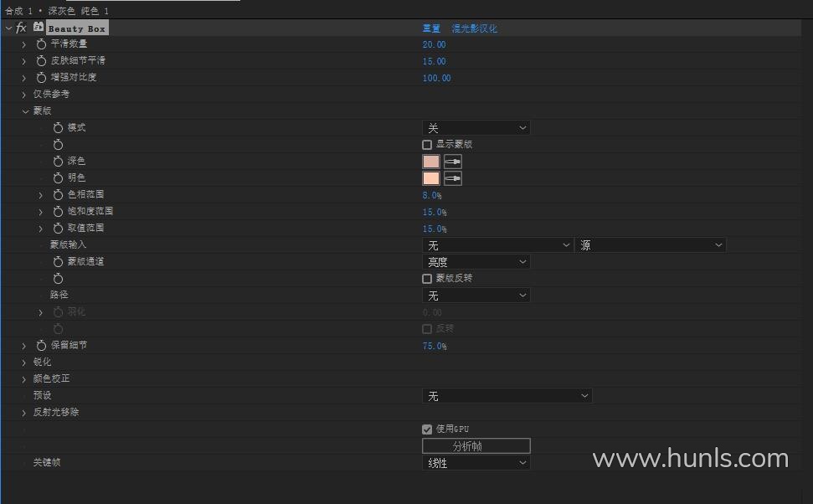Open the 源 dropdown for 蒙版输入
The height and width of the screenshot is (504, 813).
[651, 245]
